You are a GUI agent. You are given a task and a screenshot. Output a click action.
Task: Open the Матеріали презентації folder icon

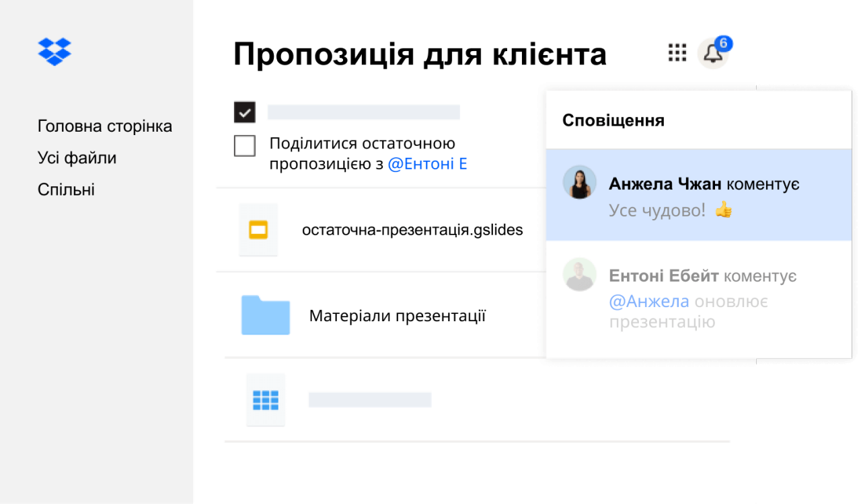[x=264, y=314]
